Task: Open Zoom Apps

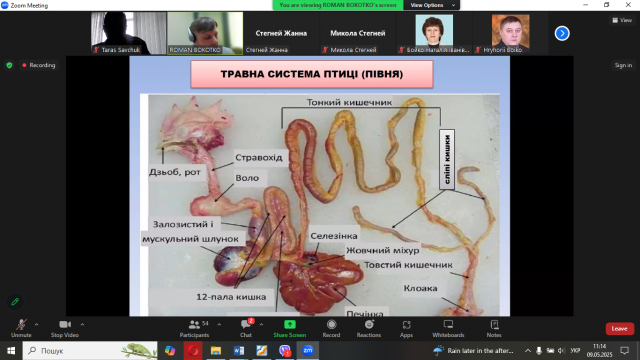Action: [406, 328]
